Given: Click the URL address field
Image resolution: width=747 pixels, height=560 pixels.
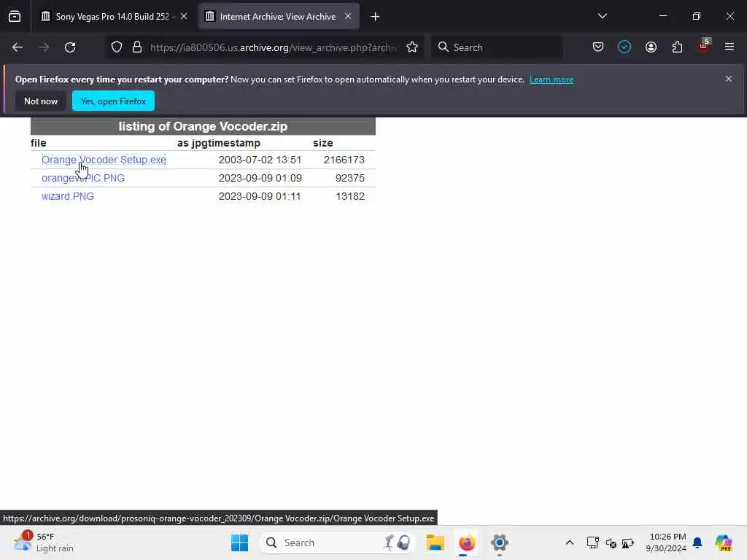Looking at the screenshot, I should (x=273, y=47).
